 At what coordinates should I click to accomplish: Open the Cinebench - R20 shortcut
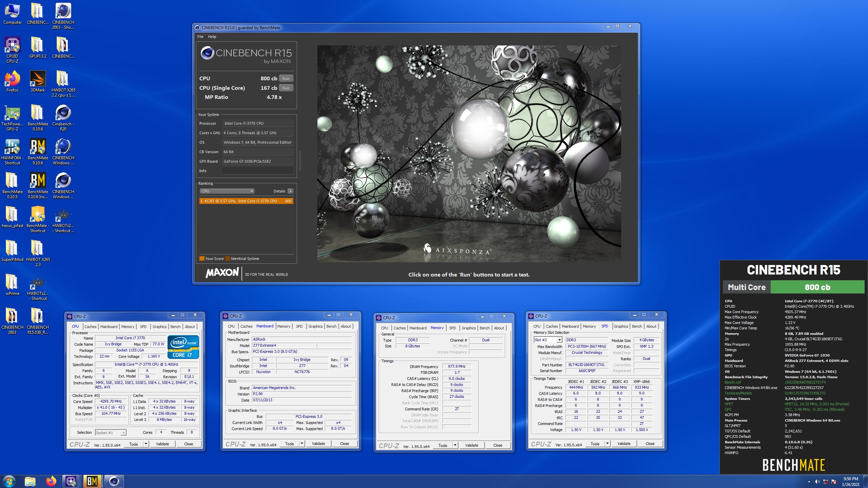click(x=63, y=118)
